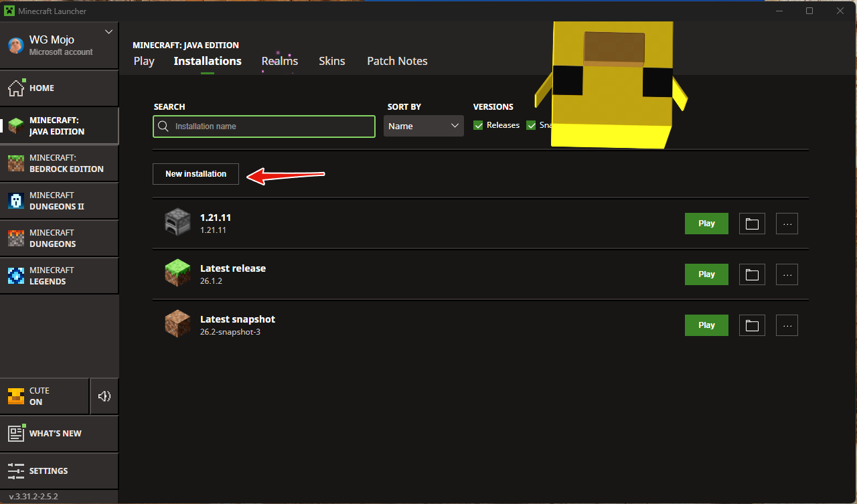Open the Sort By Name dropdown
857x504 pixels.
click(424, 126)
